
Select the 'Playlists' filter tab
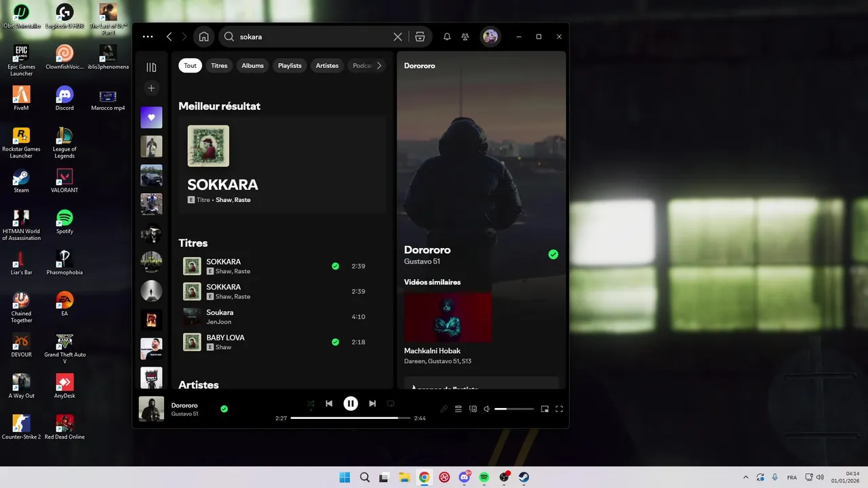[290, 66]
